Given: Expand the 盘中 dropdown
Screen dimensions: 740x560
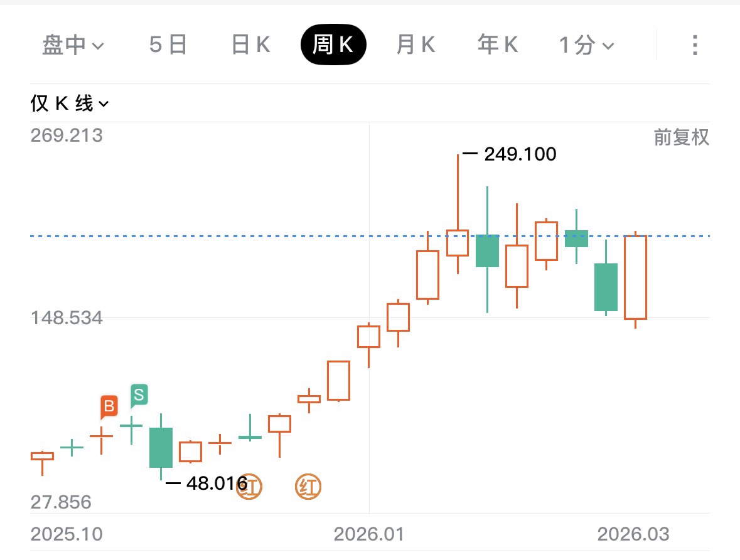Looking at the screenshot, I should [x=73, y=45].
